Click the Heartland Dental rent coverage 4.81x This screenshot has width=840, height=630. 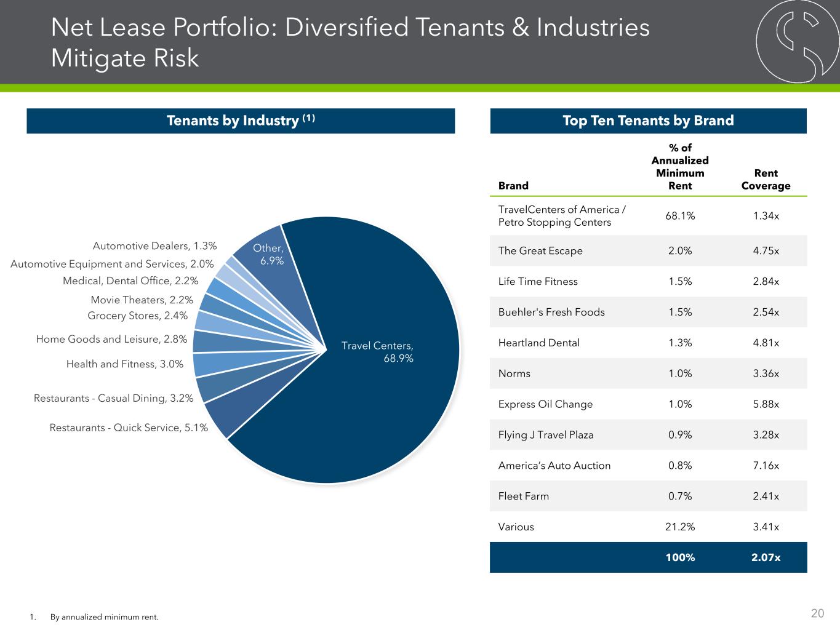coord(766,343)
